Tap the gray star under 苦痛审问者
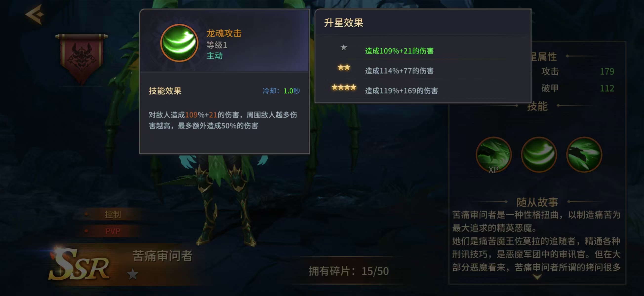This screenshot has height=296, width=644. (x=133, y=274)
